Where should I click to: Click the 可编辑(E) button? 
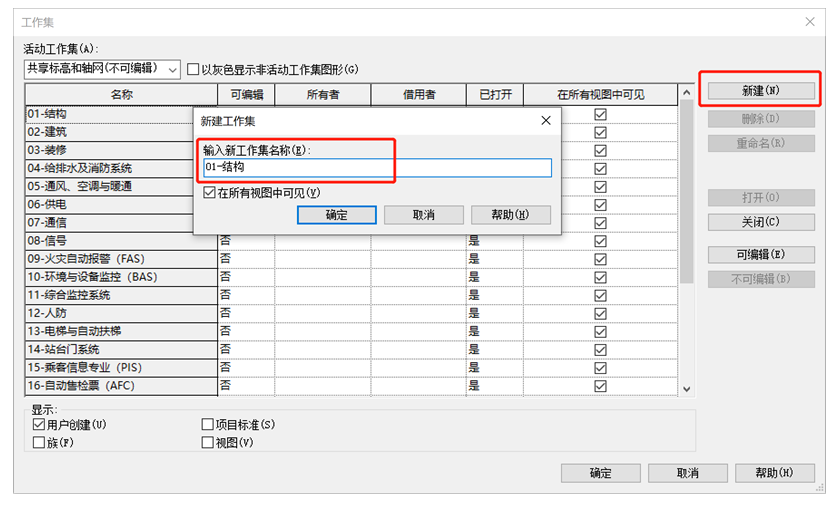point(761,255)
